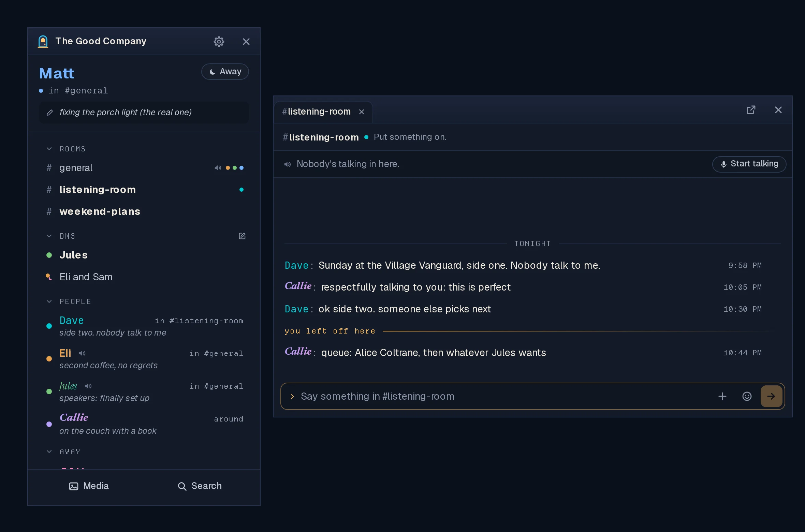Click the group avatar icon for Eli and Sam
This screenshot has width=805, height=532.
pos(49,277)
